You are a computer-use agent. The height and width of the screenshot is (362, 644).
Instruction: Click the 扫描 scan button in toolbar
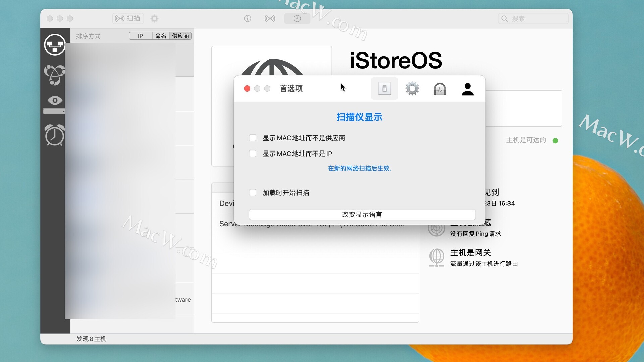pos(128,18)
